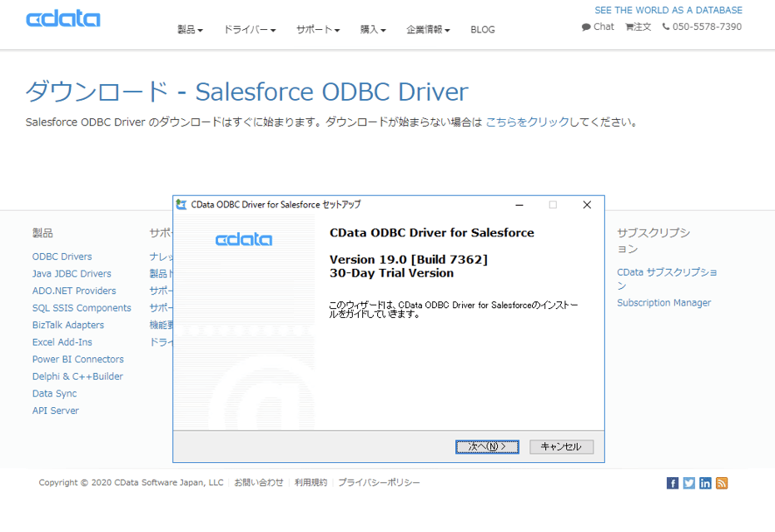Open the Data Sync link
Viewport: 775px width, 532px height.
click(54, 394)
